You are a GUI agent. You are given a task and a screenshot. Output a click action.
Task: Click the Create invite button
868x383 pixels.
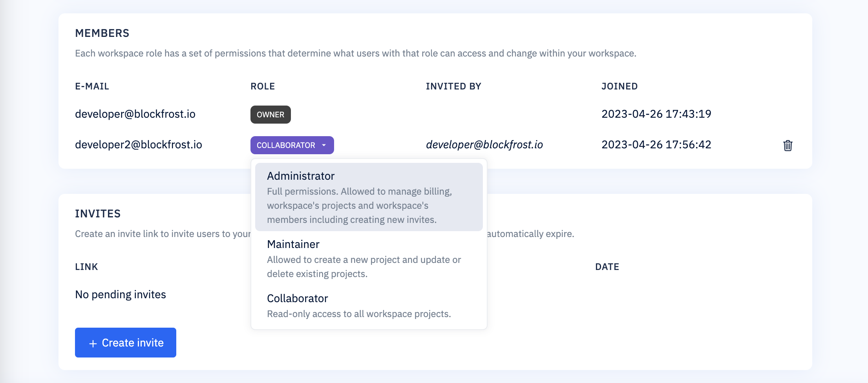coord(125,342)
